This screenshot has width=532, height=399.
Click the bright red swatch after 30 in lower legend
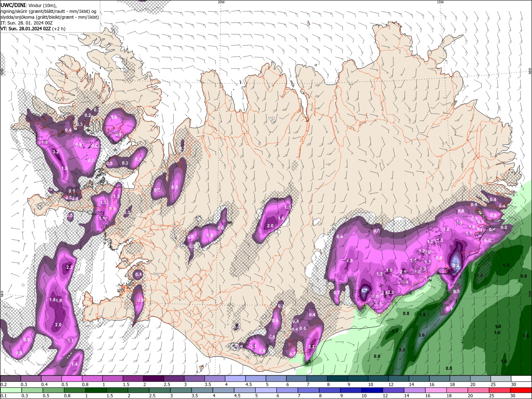pyautogui.click(x=520, y=390)
